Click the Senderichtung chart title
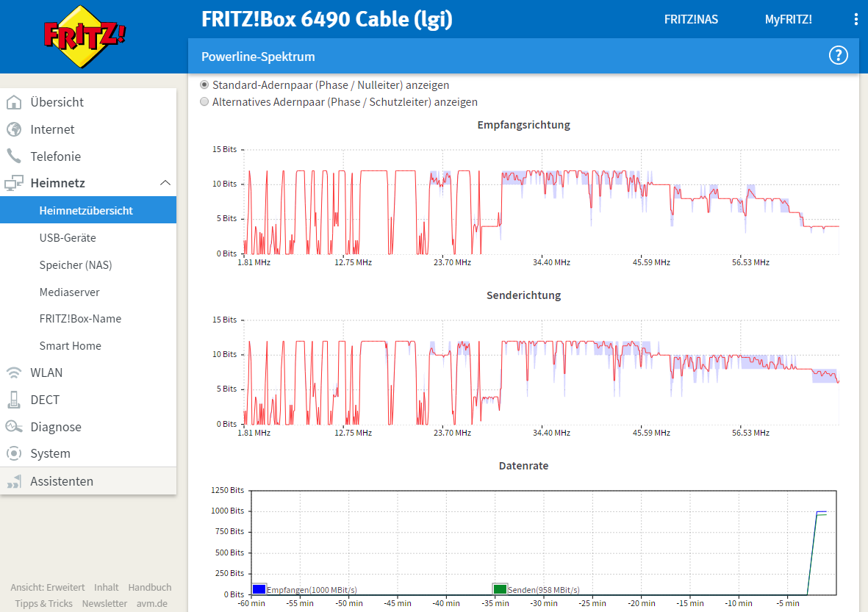868x612 pixels. point(524,295)
